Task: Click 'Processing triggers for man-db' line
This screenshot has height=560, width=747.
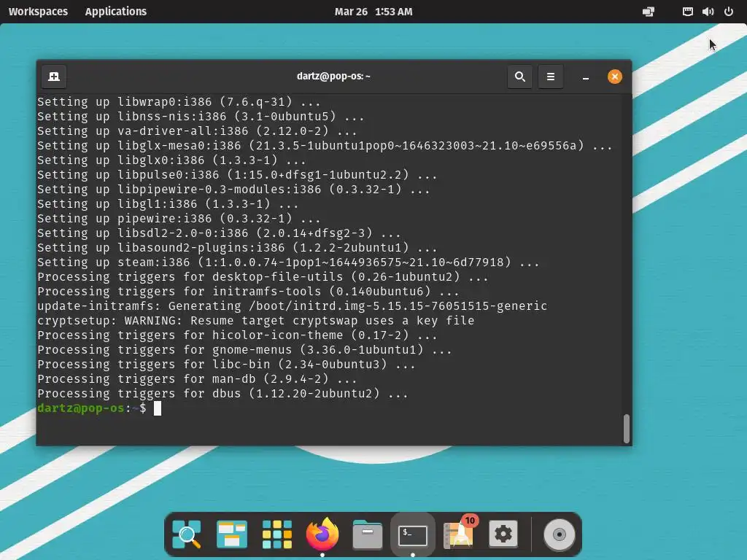Action: (x=197, y=379)
